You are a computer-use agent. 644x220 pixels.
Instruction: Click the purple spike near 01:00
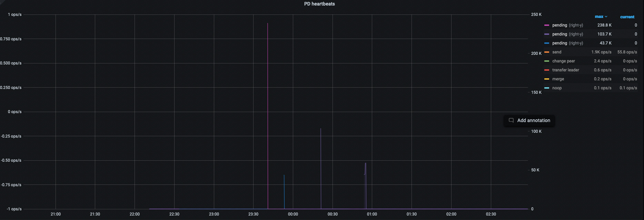coord(365,186)
